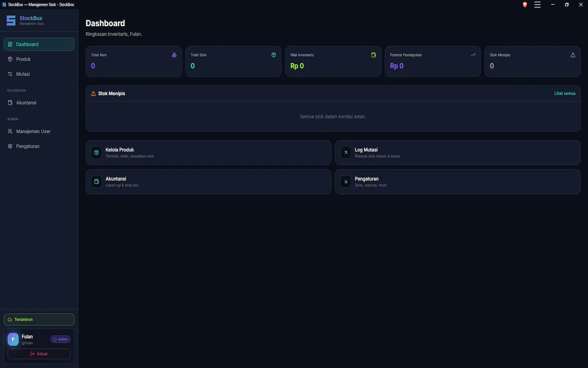
Task: Click the Akuntansi quick-card wallet icon
Action: [x=96, y=181]
